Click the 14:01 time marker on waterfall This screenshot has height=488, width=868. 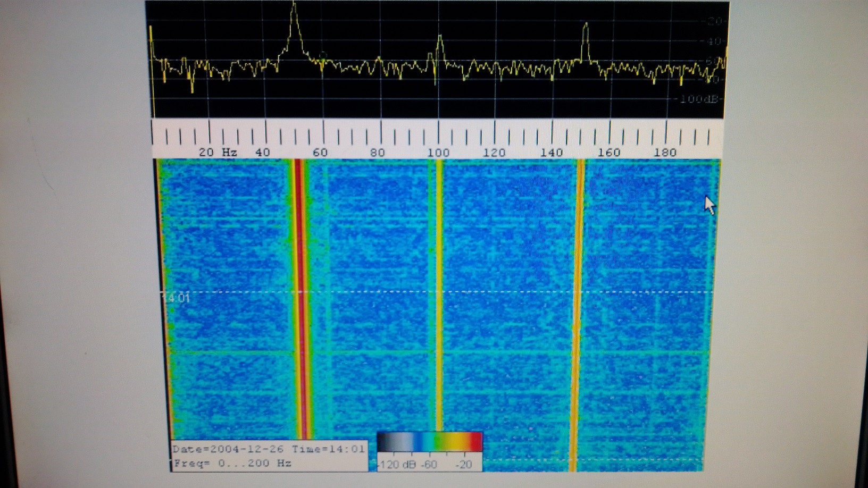176,298
